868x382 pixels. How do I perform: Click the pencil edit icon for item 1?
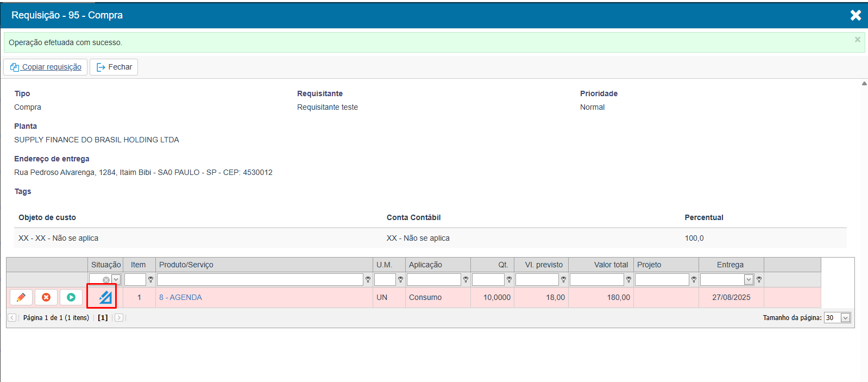[x=21, y=297]
